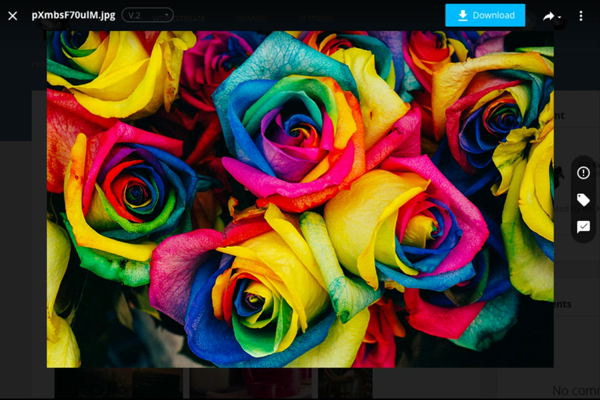Open the share arrow menu
This screenshot has width=600, height=400.
[552, 16]
